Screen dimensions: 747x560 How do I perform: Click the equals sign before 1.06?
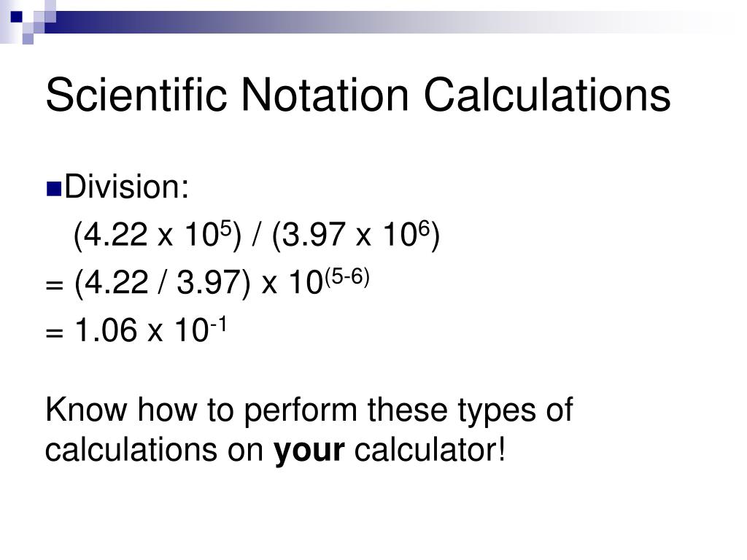point(54,332)
